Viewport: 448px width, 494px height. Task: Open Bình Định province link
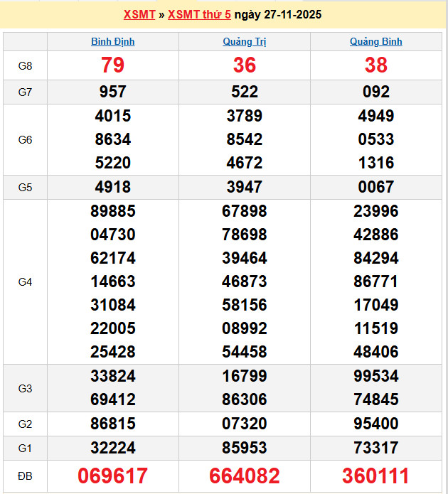point(112,41)
